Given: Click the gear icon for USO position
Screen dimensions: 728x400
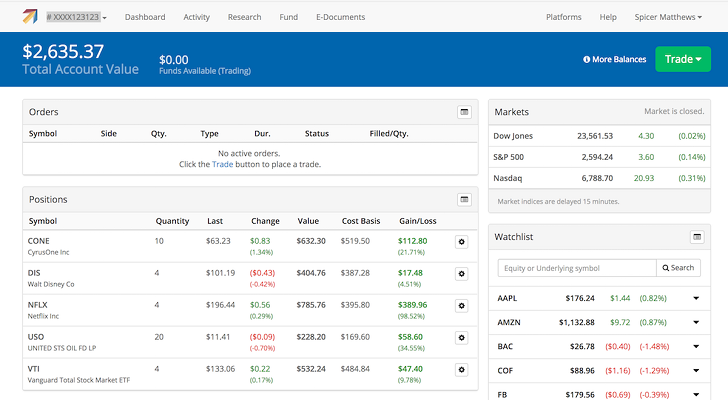Looking at the screenshot, I should [461, 337].
